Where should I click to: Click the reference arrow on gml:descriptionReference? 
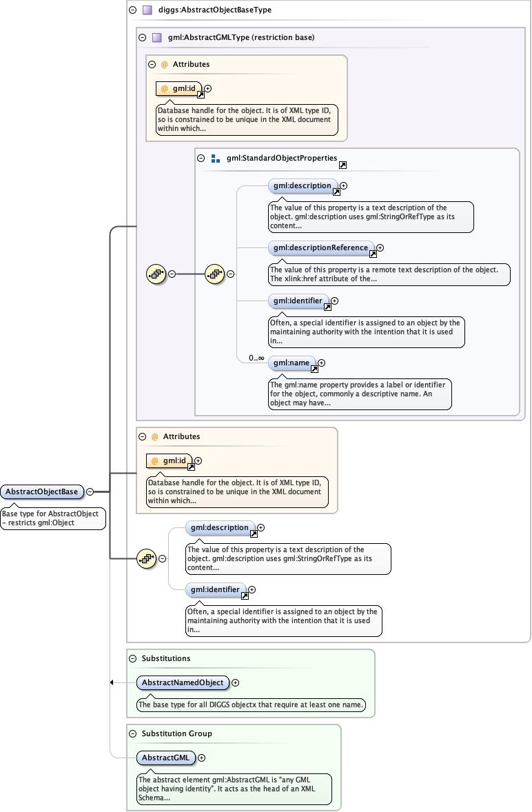coord(373,254)
